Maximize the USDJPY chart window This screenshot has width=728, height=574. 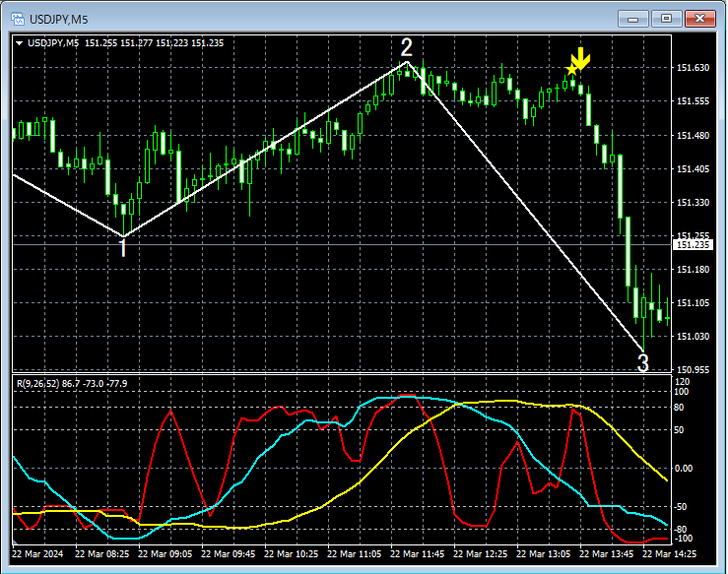666,19
